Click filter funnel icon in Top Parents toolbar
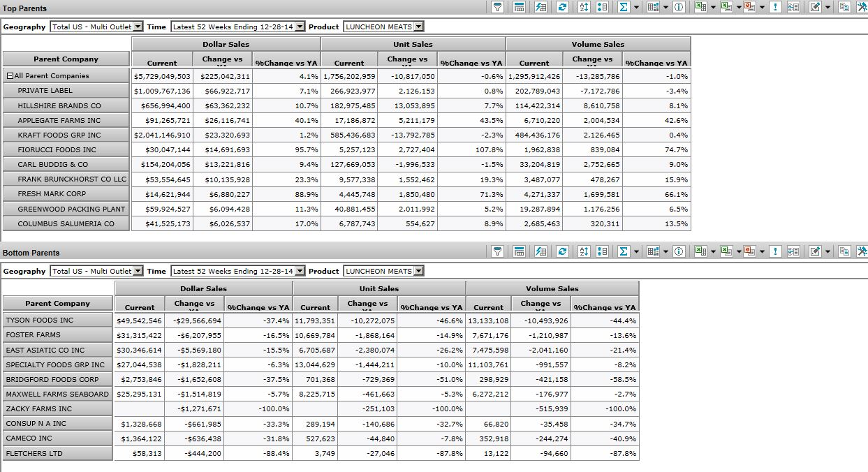Image resolution: width=868 pixels, height=472 pixels. click(x=498, y=7)
